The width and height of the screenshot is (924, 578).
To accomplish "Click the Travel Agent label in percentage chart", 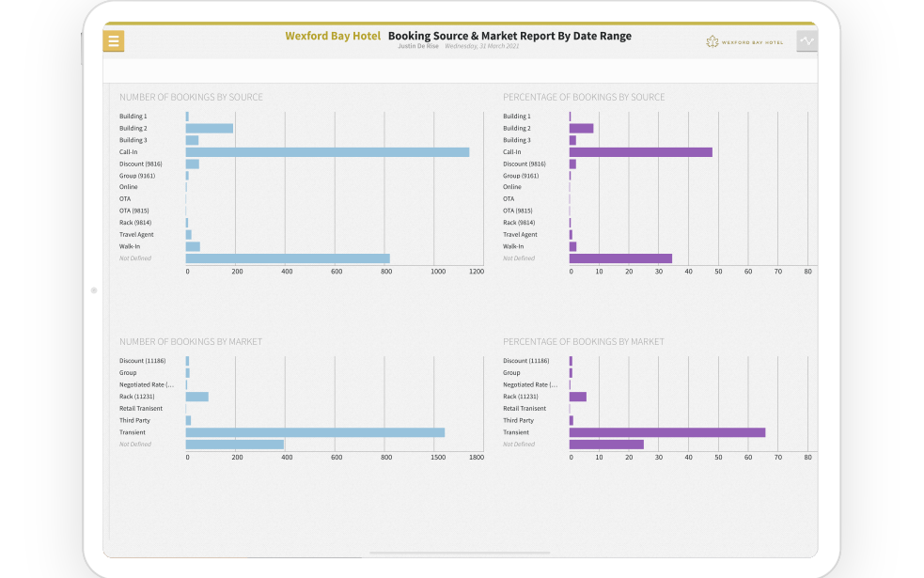I will (x=520, y=235).
